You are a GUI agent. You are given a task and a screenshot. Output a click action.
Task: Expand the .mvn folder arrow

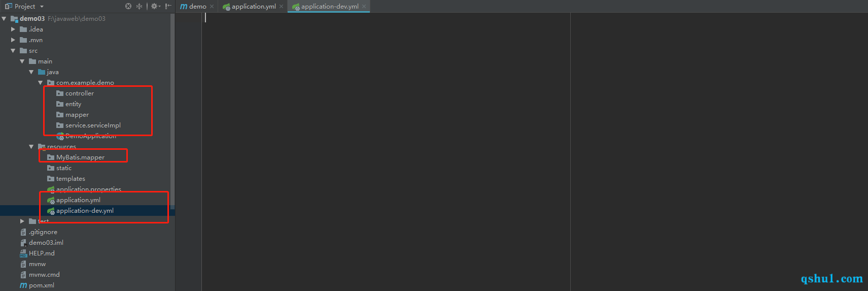click(13, 40)
